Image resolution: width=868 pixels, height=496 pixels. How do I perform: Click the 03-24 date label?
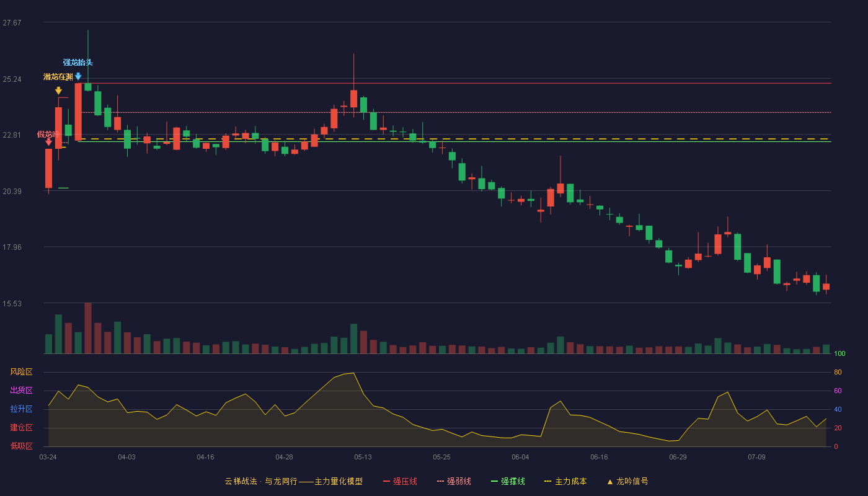[x=48, y=457]
